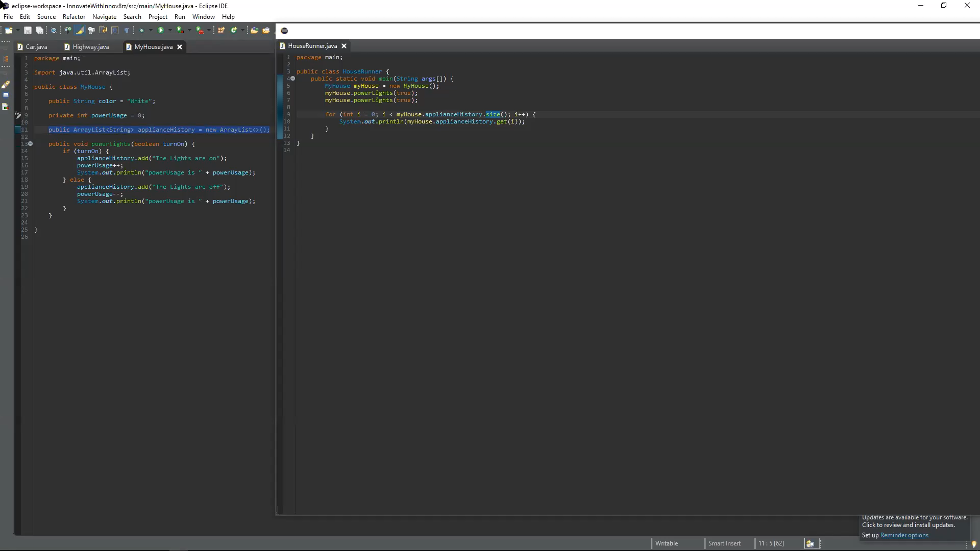Close the HouseRunner.java editor tab

tap(344, 46)
